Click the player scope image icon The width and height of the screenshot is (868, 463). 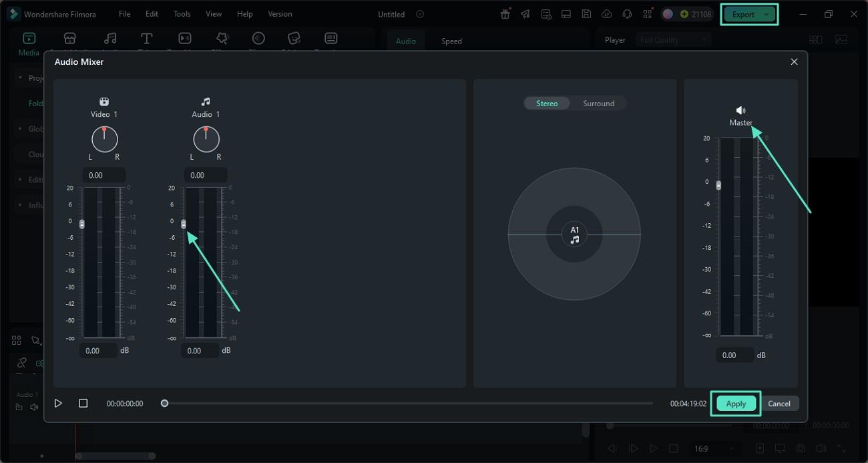tap(841, 40)
